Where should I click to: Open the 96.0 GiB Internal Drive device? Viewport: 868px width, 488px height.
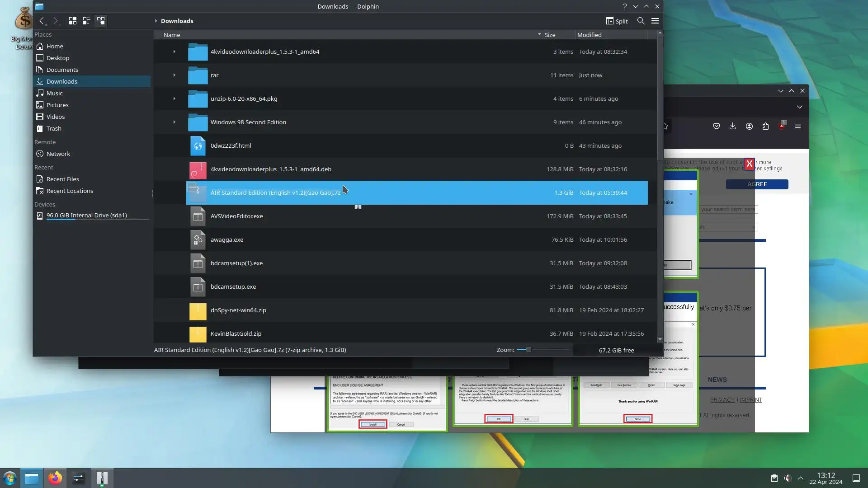(x=86, y=216)
